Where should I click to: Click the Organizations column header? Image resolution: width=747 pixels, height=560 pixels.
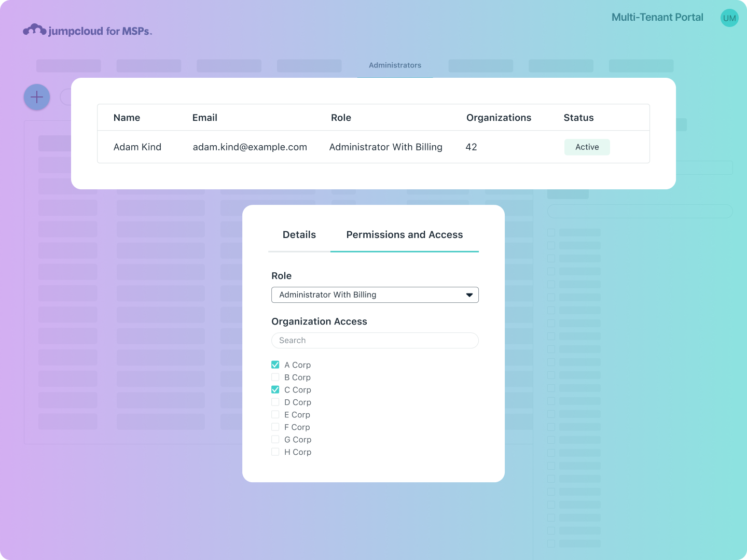click(499, 118)
